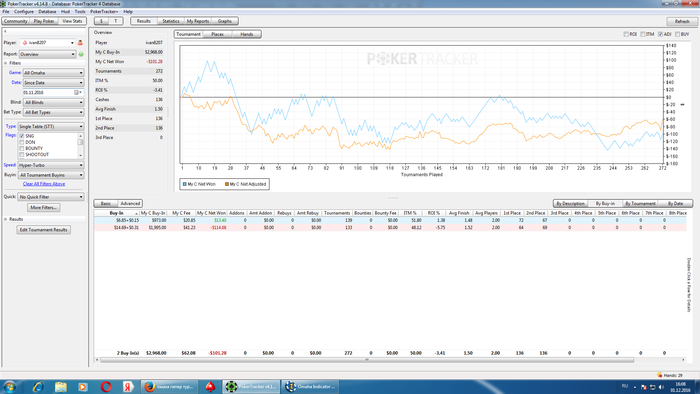The width and height of the screenshot is (700, 394).
Task: Switch to the Places graph tab
Action: [217, 34]
